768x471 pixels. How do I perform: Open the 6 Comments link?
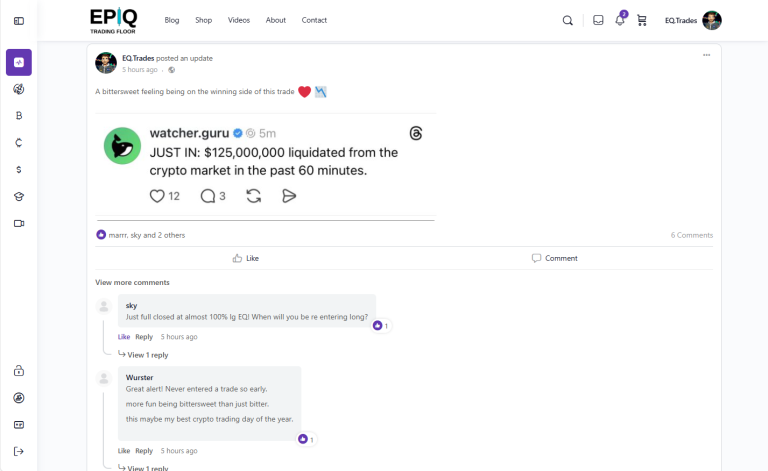pos(691,235)
